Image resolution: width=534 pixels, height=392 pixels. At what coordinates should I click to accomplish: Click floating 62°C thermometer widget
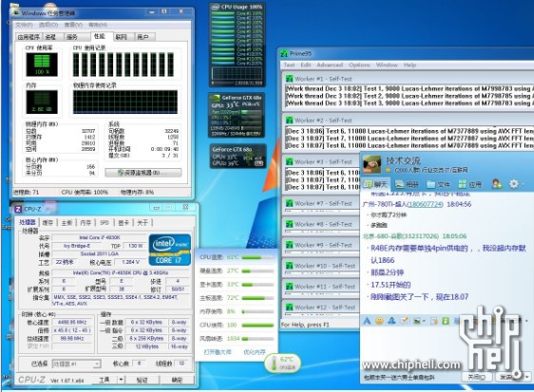(282, 364)
